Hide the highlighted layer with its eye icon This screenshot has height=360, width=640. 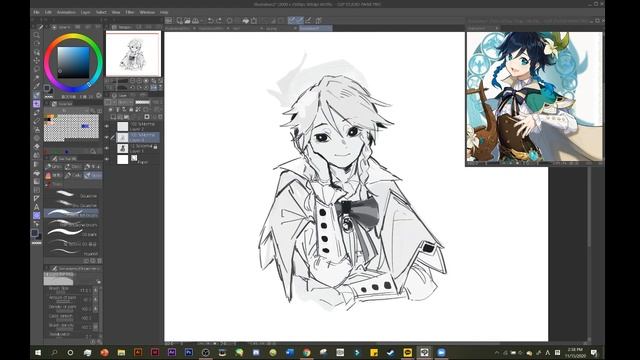pos(107,138)
